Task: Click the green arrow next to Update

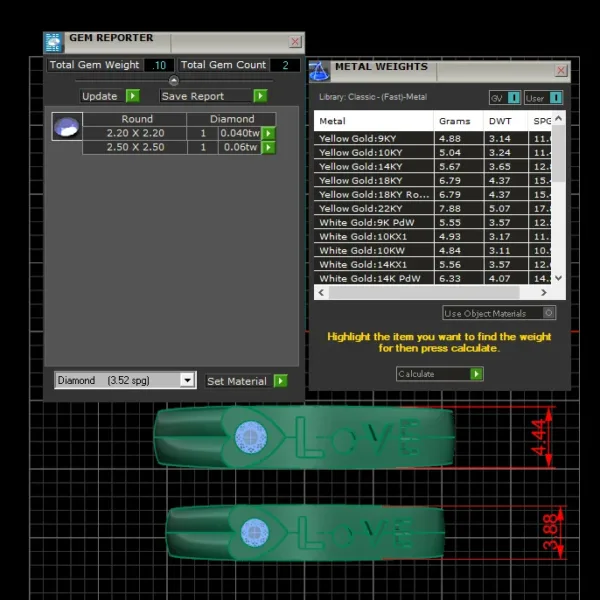Action: click(133, 96)
